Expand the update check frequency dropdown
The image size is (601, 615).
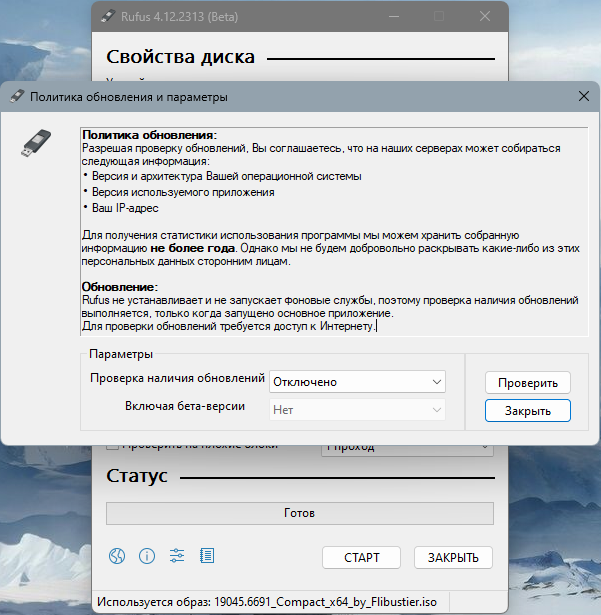click(357, 382)
